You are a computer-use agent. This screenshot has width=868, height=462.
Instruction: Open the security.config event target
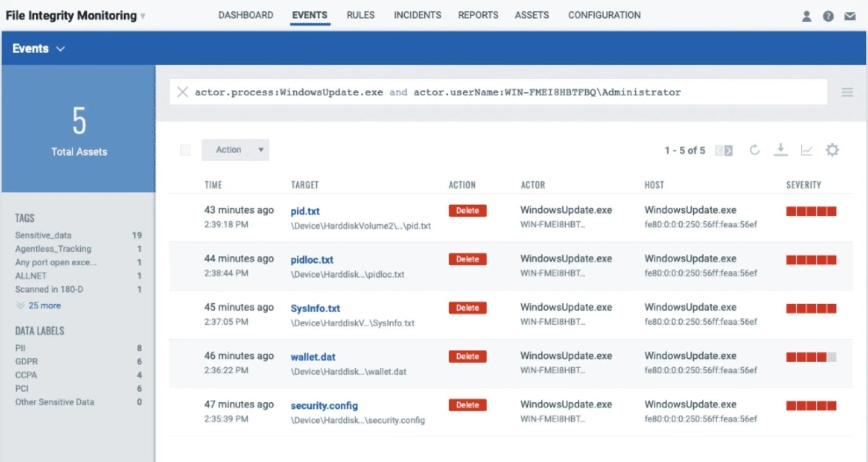pos(324,406)
